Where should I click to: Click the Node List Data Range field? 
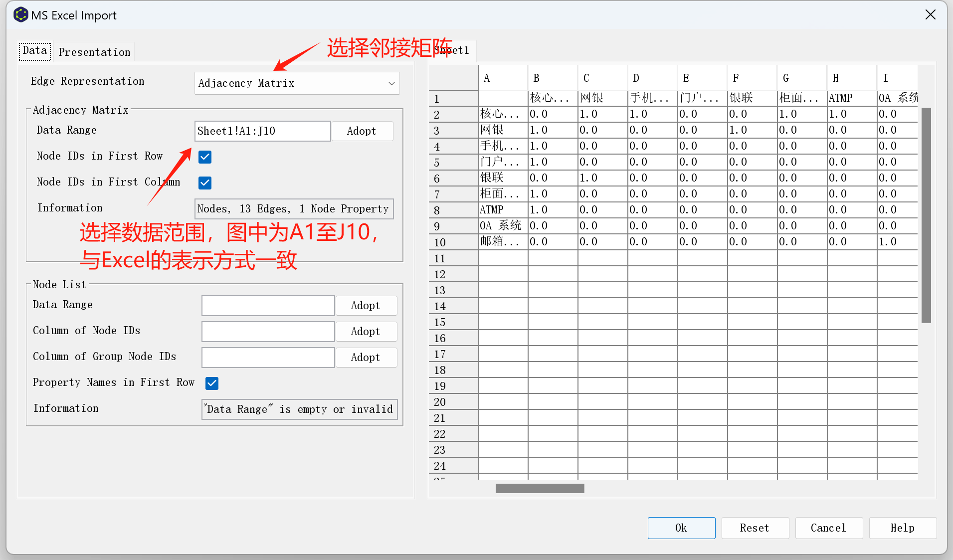[x=268, y=306]
